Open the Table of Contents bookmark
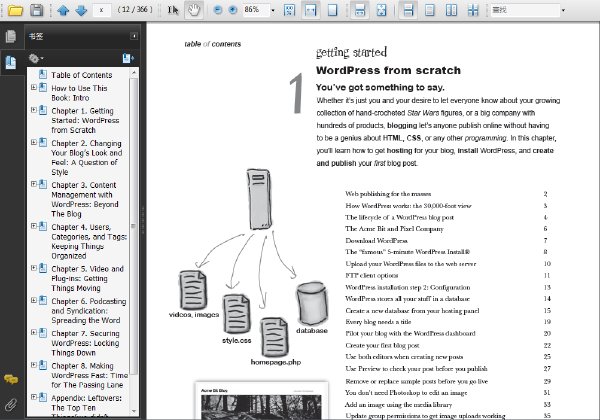600x420 pixels. 82,75
